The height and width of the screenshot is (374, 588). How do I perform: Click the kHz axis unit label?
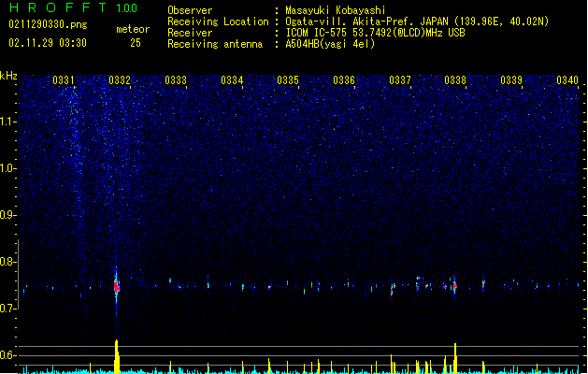click(x=8, y=76)
